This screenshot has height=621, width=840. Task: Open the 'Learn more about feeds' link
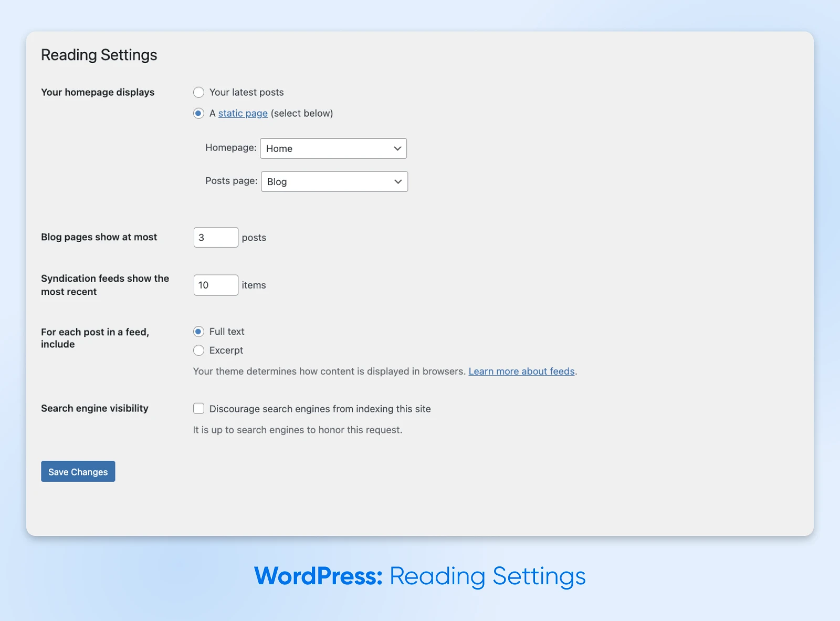(x=521, y=371)
